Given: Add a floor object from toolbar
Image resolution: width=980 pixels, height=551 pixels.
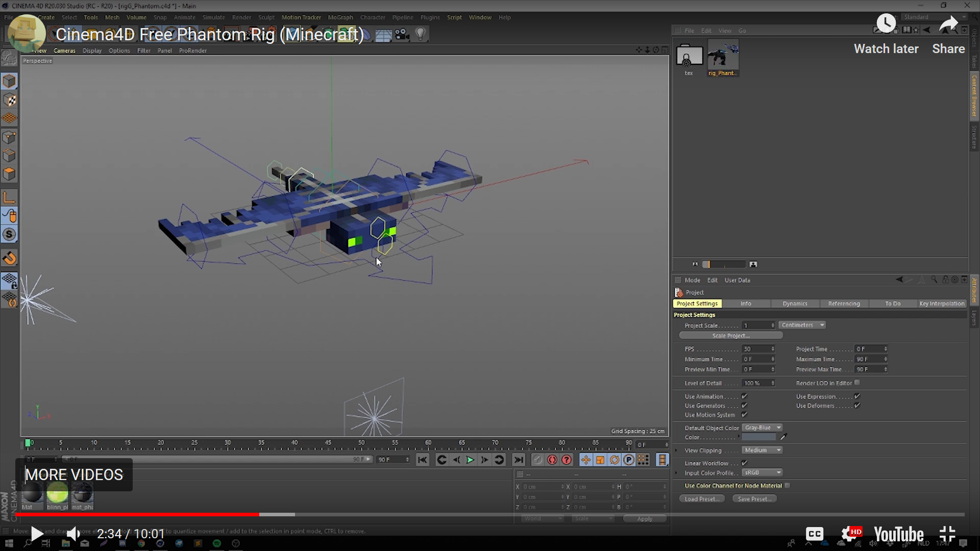Looking at the screenshot, I should [x=383, y=35].
